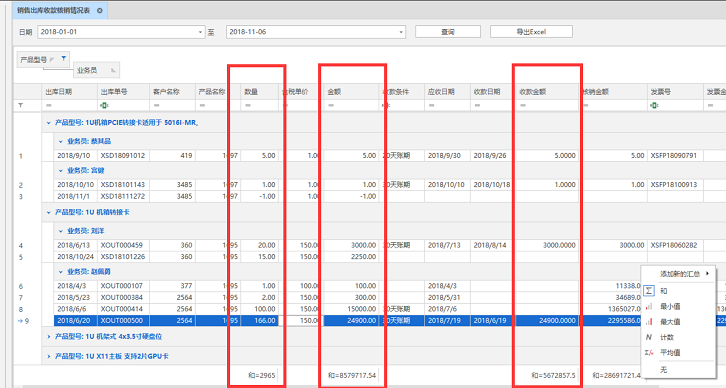Click the 最大值 bar chart icon
This screenshot has width=726, height=388.
tap(649, 322)
